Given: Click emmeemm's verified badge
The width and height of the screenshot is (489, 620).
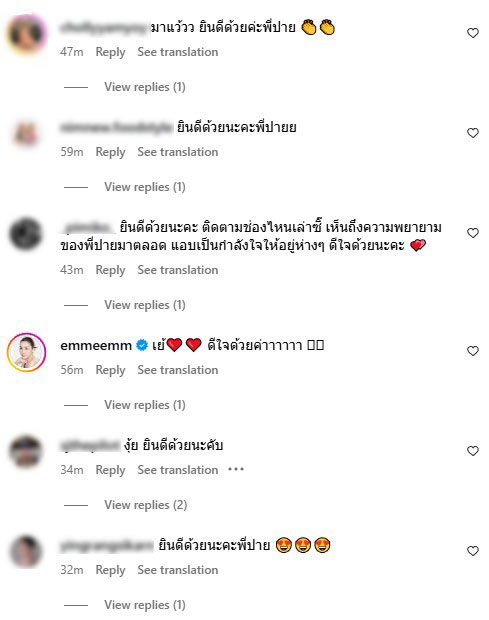Looking at the screenshot, I should pyautogui.click(x=142, y=345).
